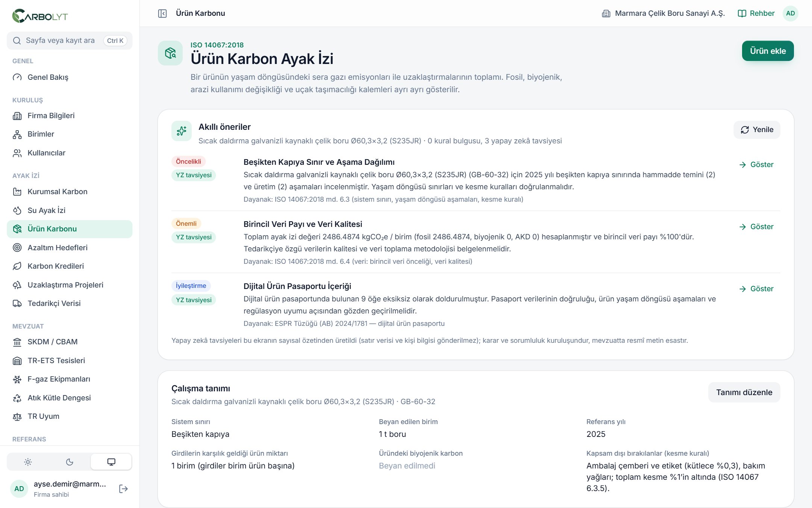This screenshot has height=508, width=812.
Task: Open Kullanıcılar people icon
Action: 17,153
